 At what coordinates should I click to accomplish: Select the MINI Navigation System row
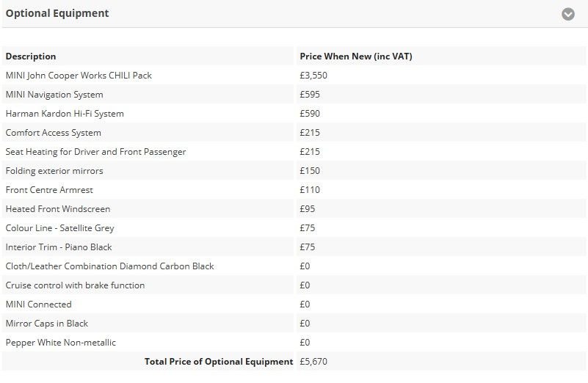(x=54, y=95)
